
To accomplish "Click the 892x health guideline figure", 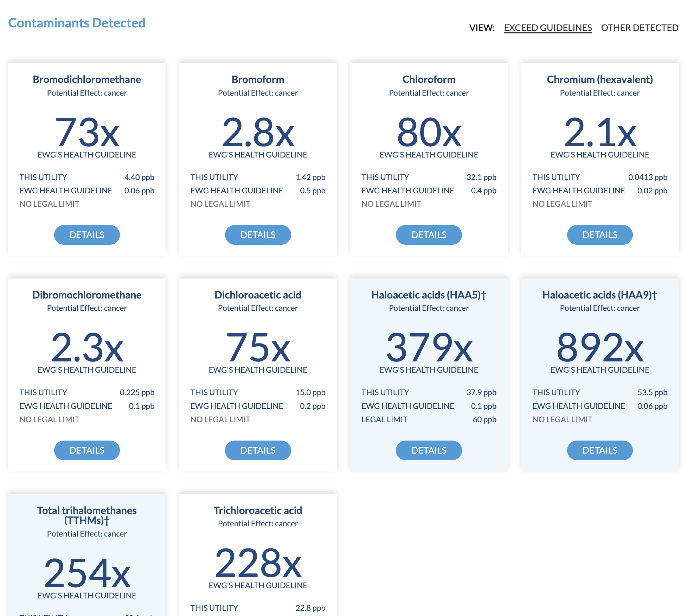I will coord(600,348).
